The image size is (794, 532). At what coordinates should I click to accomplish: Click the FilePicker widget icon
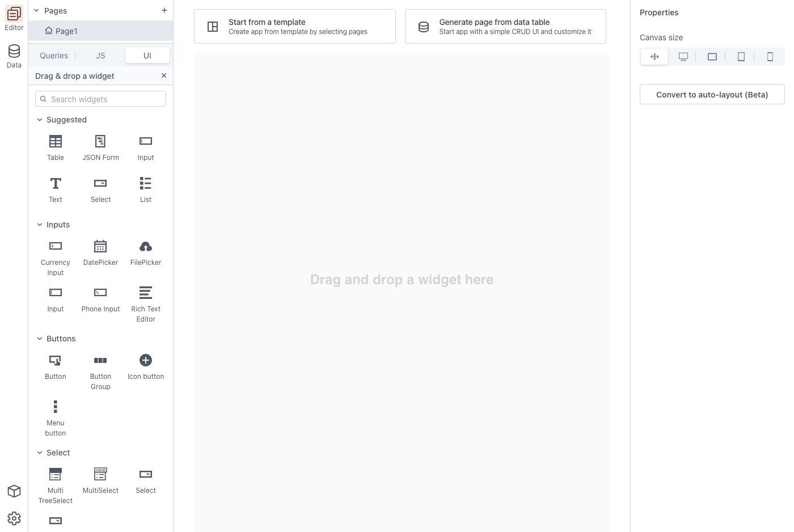(146, 247)
